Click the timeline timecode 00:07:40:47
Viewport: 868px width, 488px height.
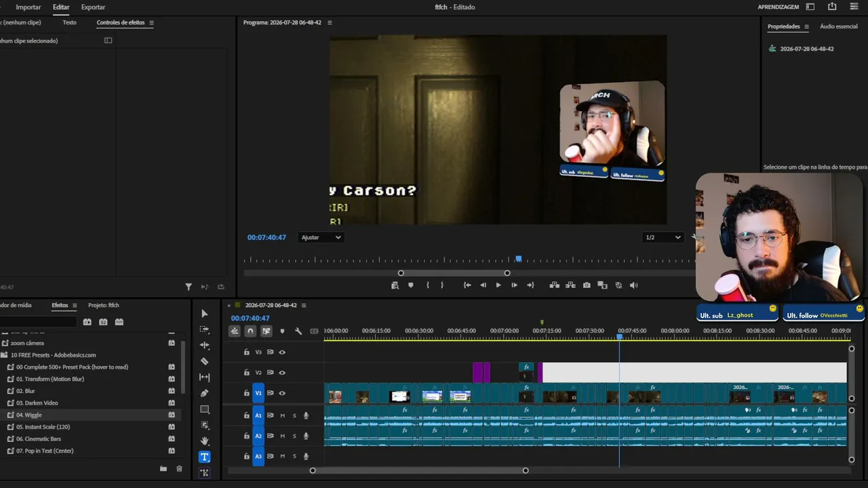pyautogui.click(x=250, y=318)
